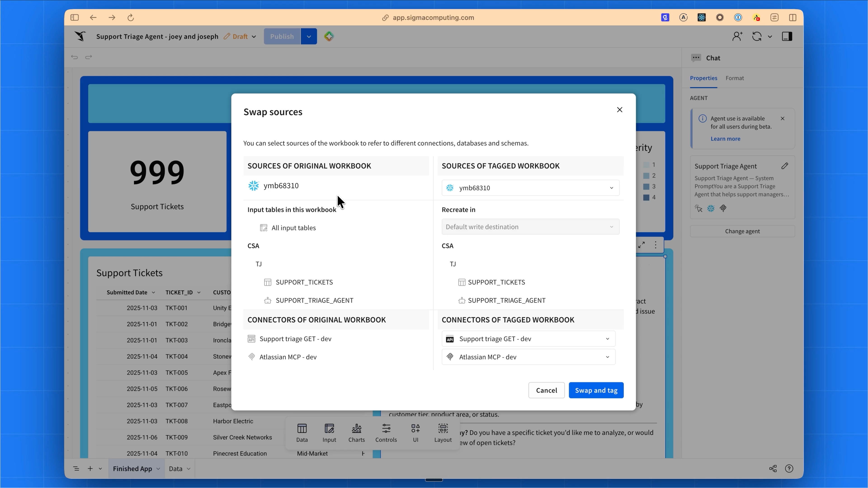The image size is (868, 488).
Task: Open the Default write destination dropdown
Action: coord(530,227)
